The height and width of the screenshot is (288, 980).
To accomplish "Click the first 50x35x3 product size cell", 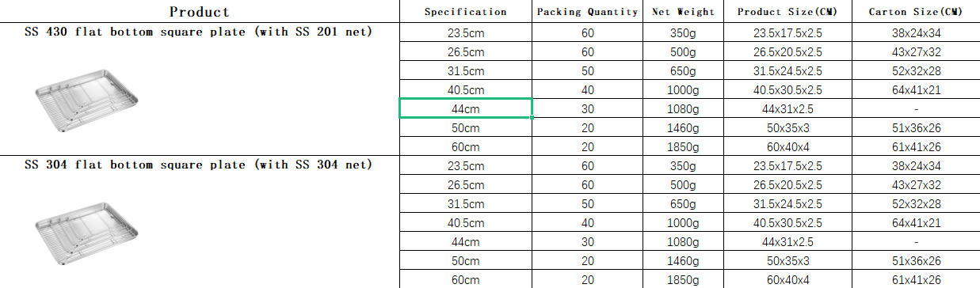I will click(x=787, y=128).
